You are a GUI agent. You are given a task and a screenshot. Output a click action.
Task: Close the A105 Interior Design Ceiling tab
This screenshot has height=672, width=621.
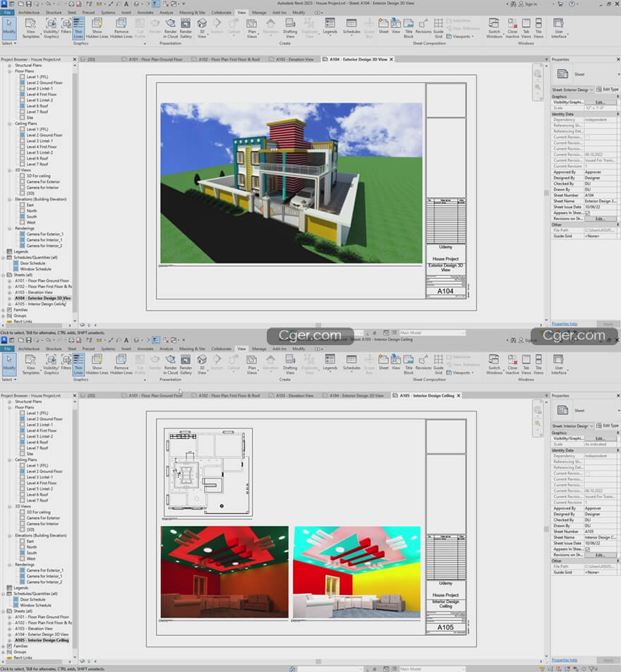tap(459, 395)
